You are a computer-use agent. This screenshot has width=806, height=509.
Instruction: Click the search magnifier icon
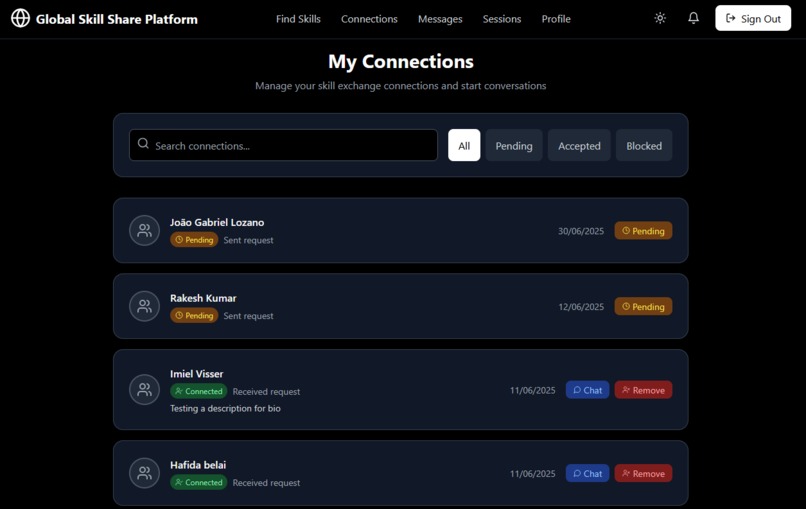click(x=143, y=143)
